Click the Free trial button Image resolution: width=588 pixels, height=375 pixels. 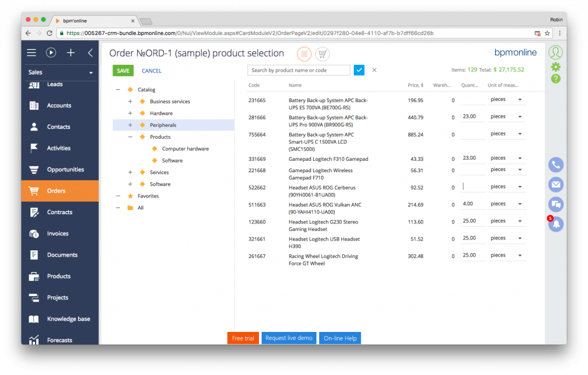[243, 338]
